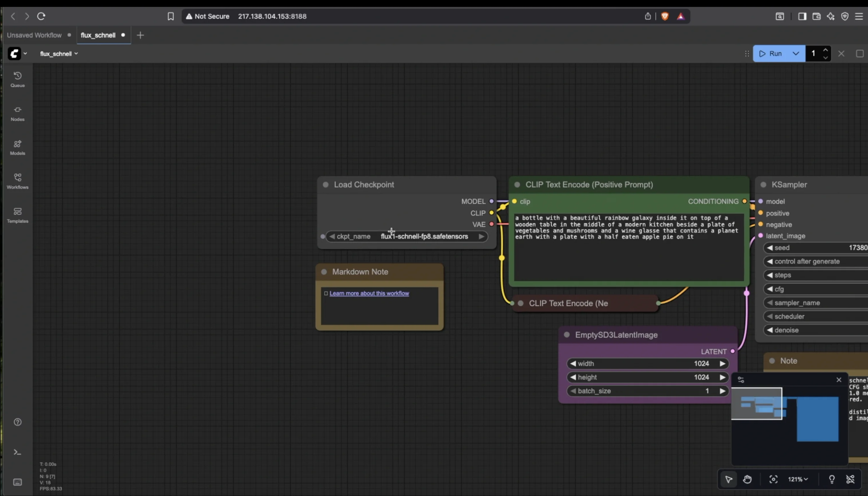Toggle collapse dot on Load Checkpoint node
868x496 pixels.
pyautogui.click(x=325, y=185)
